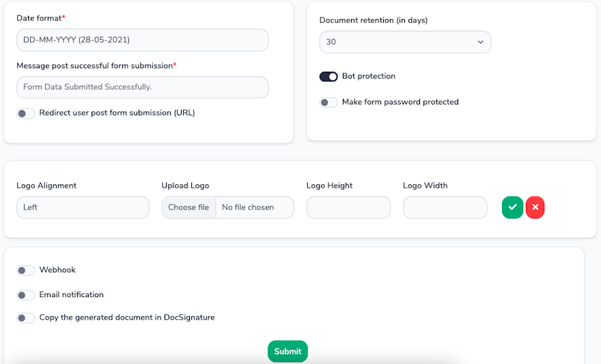Open the Logo Alignment selector showing Left
601x364 pixels.
[x=83, y=208]
